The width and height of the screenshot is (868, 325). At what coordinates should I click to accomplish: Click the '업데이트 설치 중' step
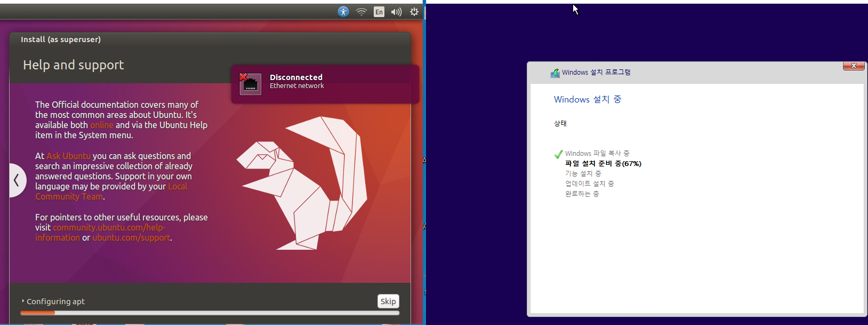click(x=590, y=184)
